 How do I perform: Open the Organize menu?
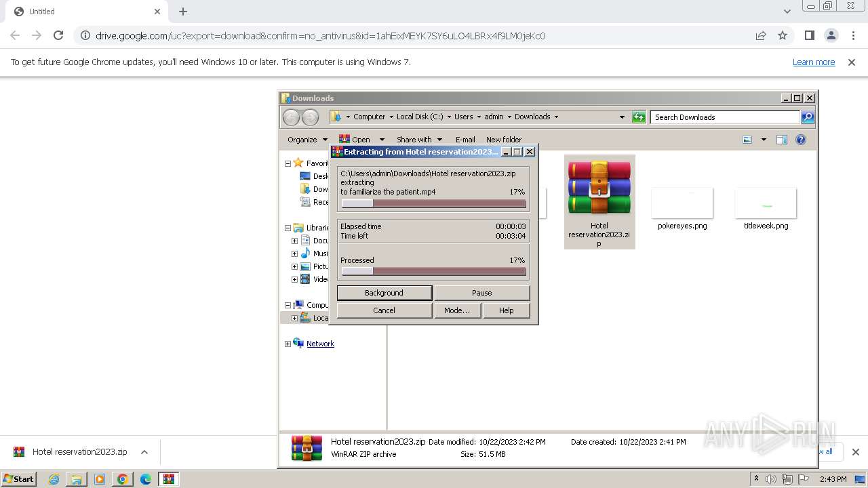pos(307,140)
